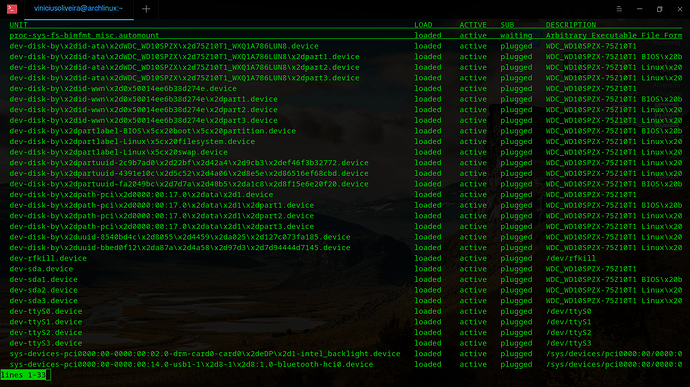Click the uuid-bbed0f12 device unit
This screenshot has height=387, width=690.
click(180, 247)
